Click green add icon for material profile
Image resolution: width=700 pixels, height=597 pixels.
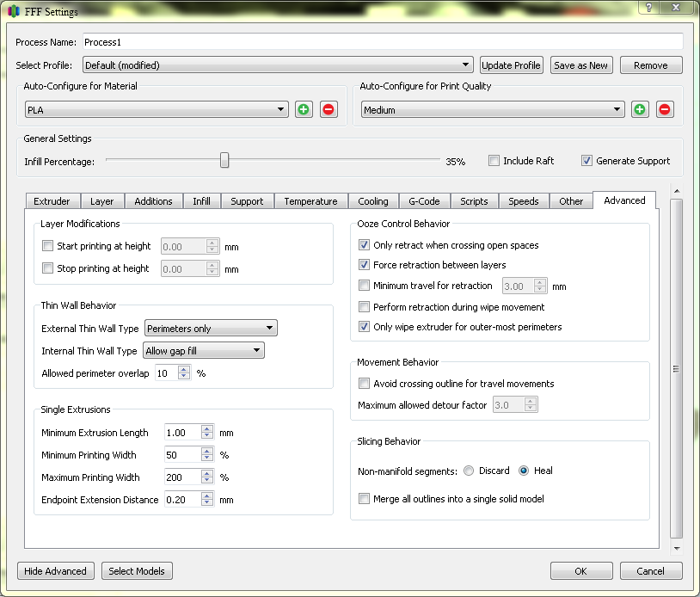[x=304, y=109]
